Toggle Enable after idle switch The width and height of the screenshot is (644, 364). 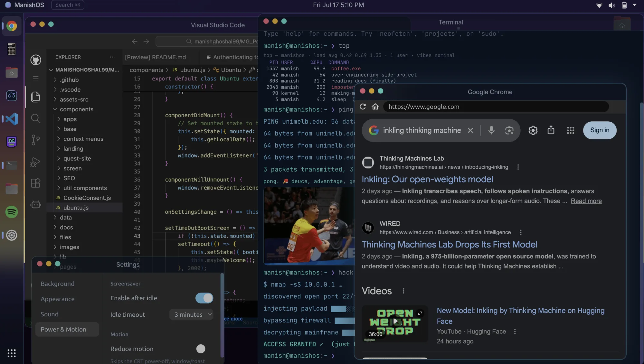click(x=204, y=298)
